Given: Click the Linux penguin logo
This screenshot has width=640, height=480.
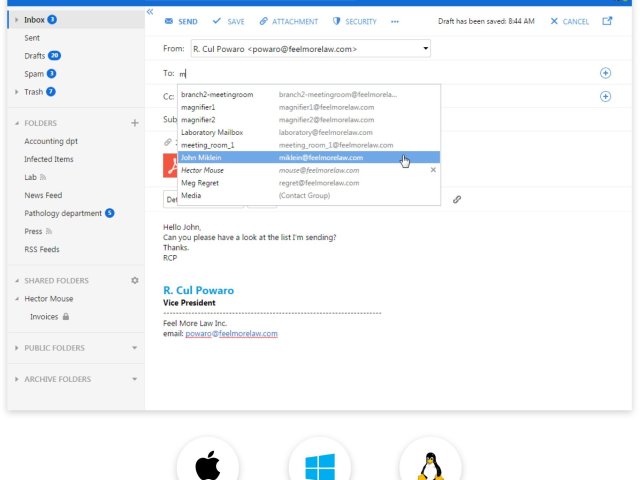Looking at the screenshot, I should pyautogui.click(x=431, y=466).
